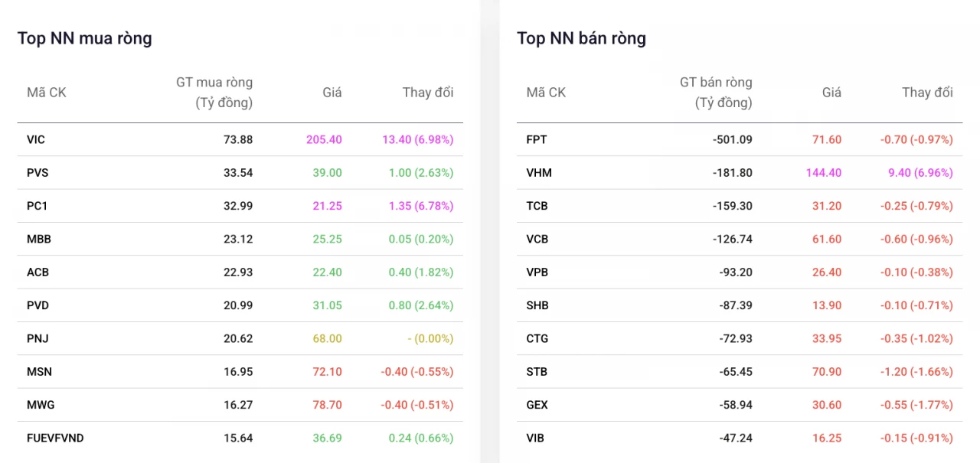Screen dimensions: 980x463
Task: Open the PNJ stock code
Action: coord(38,338)
